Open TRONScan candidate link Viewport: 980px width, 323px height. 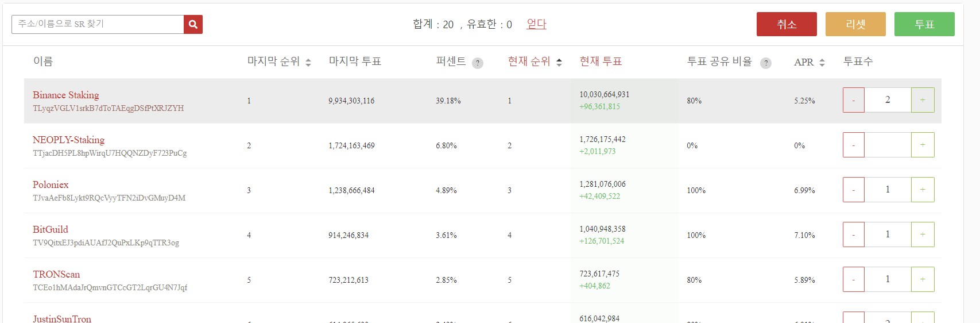(x=56, y=274)
